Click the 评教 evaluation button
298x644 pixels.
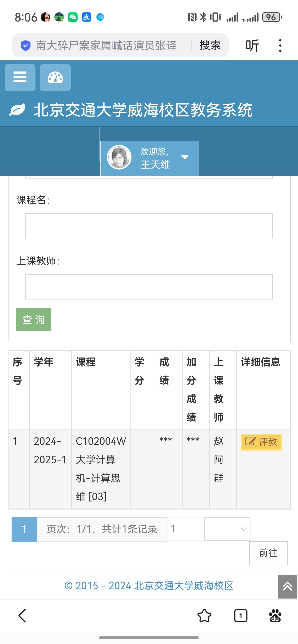pos(261,442)
